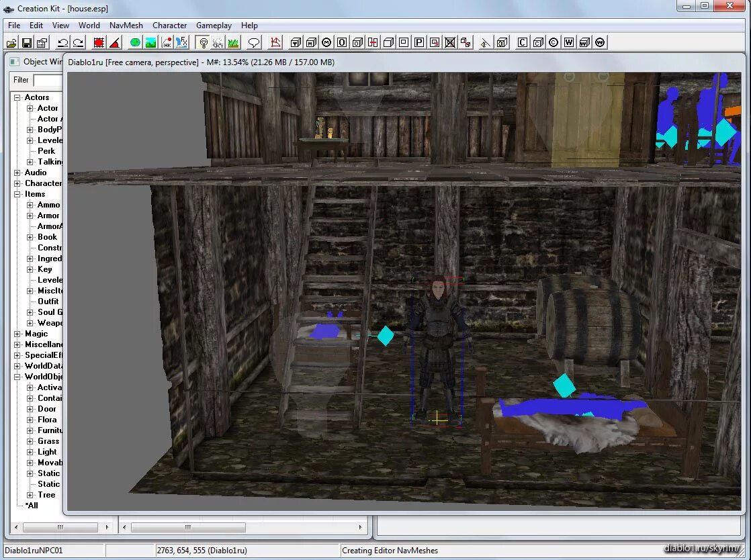Toggle snap to grid red grid icon

click(99, 42)
